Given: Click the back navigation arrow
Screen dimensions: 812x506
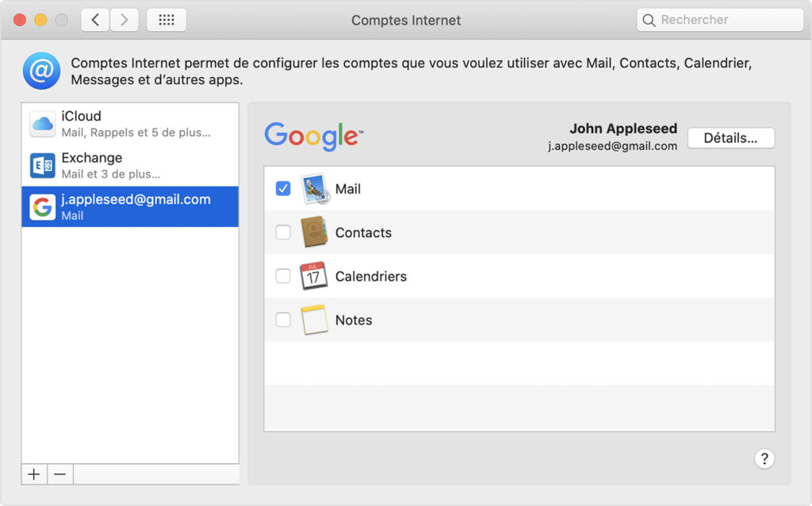Looking at the screenshot, I should pyautogui.click(x=95, y=19).
